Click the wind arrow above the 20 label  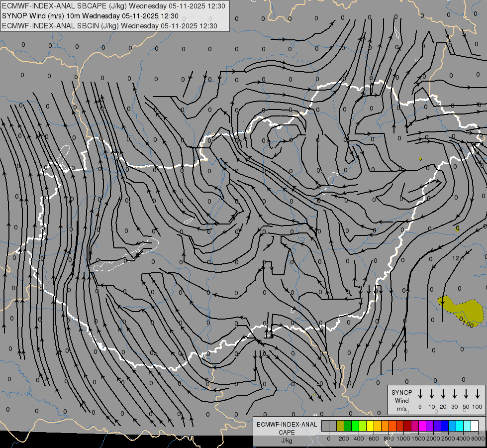point(443,393)
